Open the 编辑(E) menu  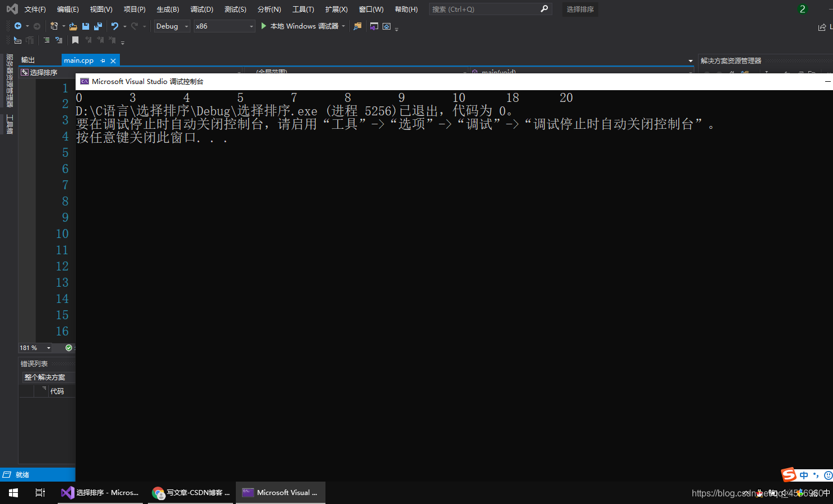pyautogui.click(x=68, y=9)
